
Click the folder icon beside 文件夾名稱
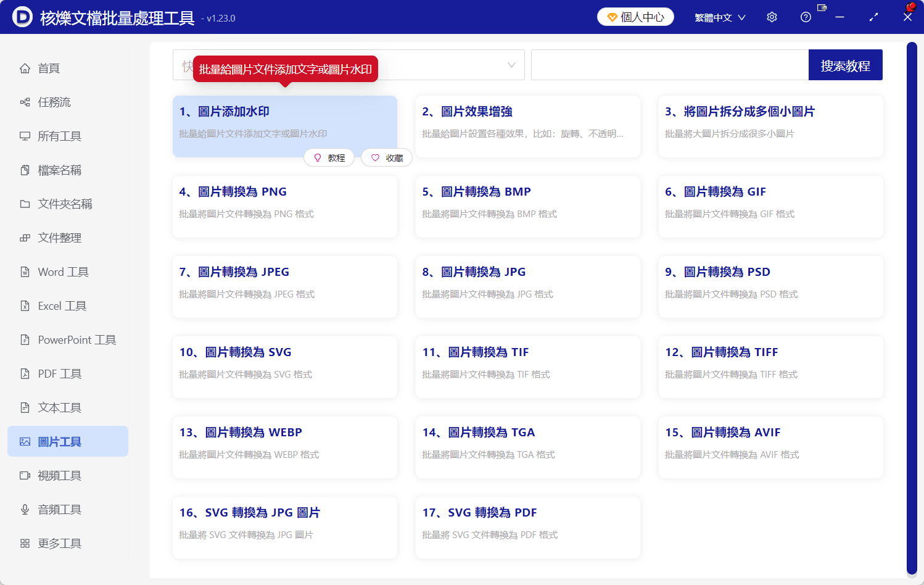coord(25,204)
